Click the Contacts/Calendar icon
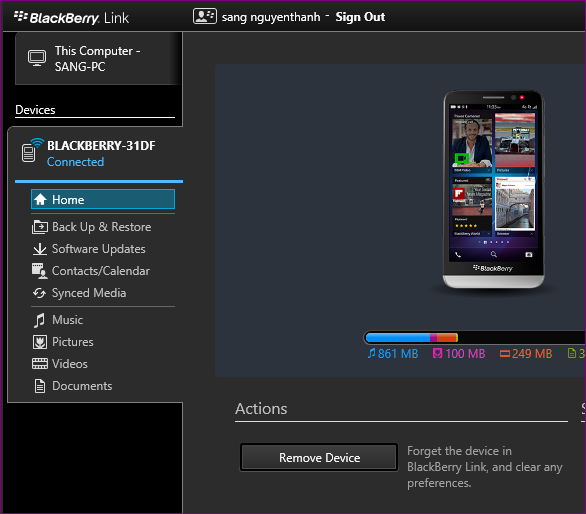The width and height of the screenshot is (586, 514). [40, 271]
